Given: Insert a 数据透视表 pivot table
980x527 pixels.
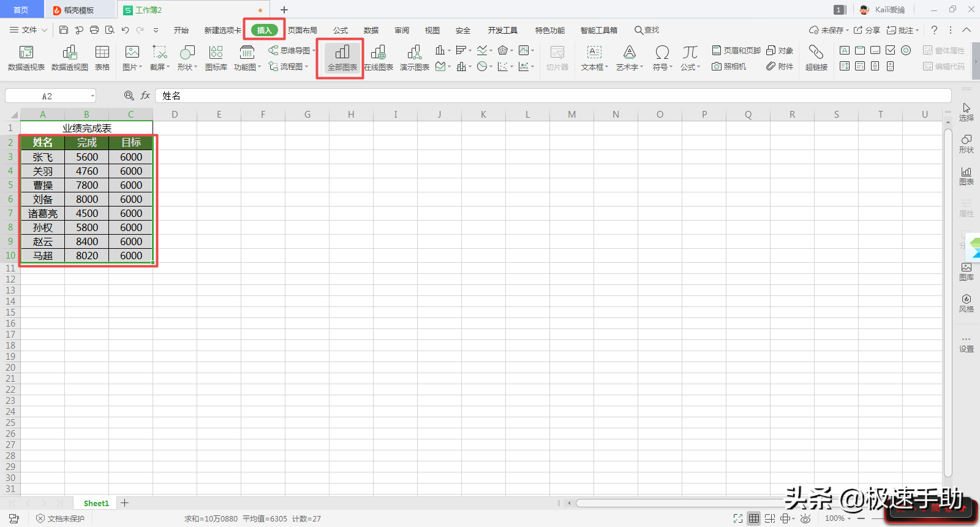Looking at the screenshot, I should coord(26,58).
